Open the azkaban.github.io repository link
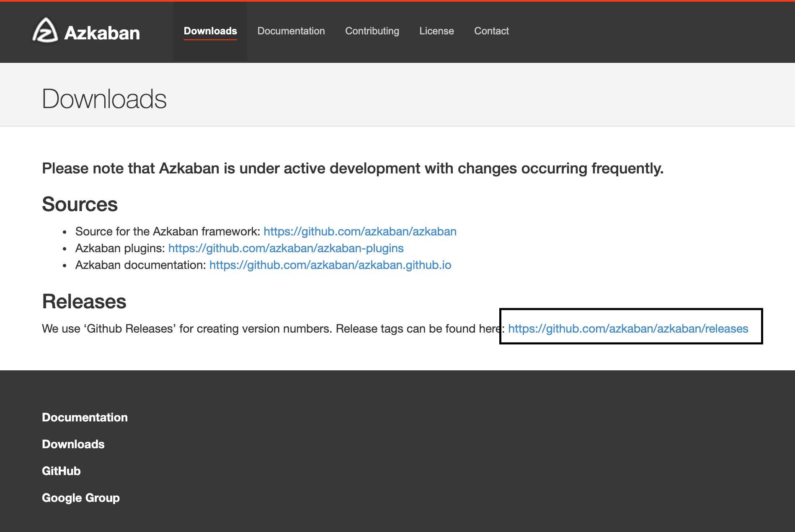795x532 pixels. tap(330, 265)
